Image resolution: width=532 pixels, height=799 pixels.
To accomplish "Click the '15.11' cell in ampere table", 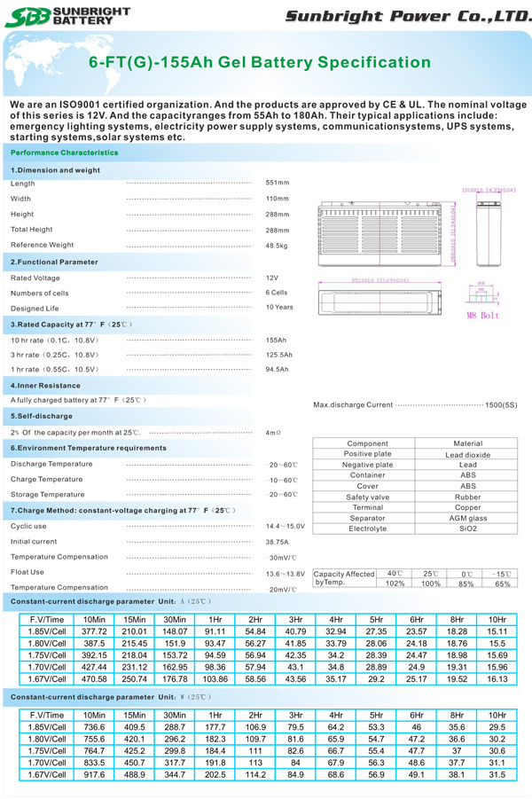I will coord(497,631).
